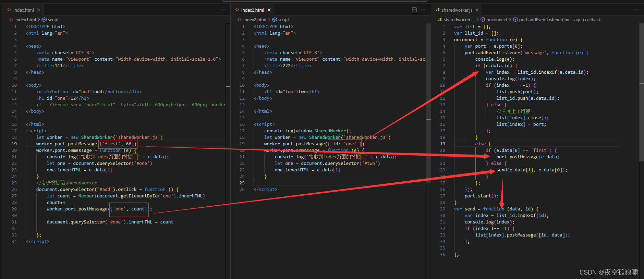Screen dimensions: 644x279
Task: Click the HTML file icon on index.html tab
Action: click(9, 10)
